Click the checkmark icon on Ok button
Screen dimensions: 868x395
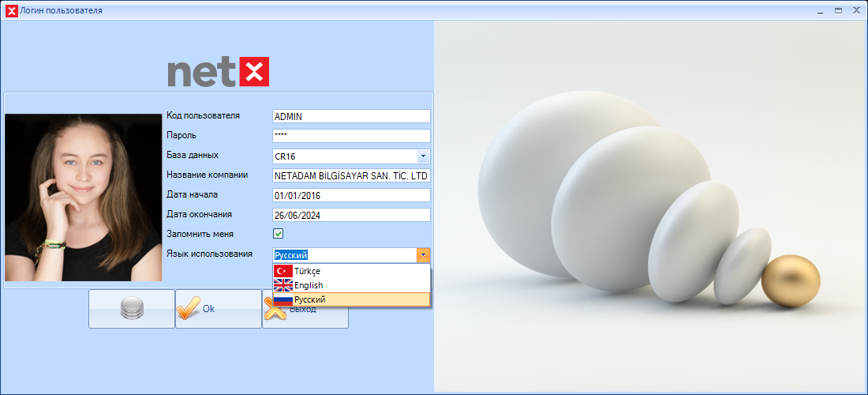coord(189,309)
